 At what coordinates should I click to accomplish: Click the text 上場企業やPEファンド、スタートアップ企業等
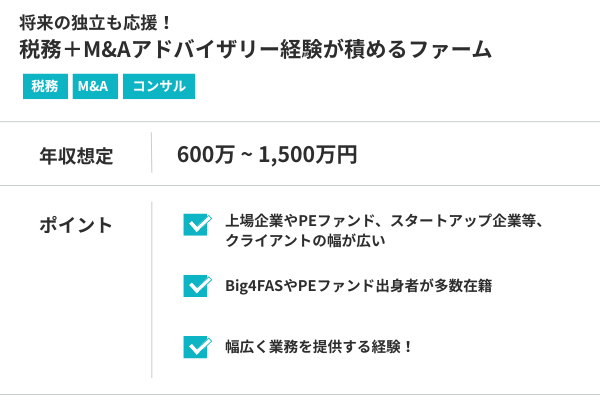384,220
